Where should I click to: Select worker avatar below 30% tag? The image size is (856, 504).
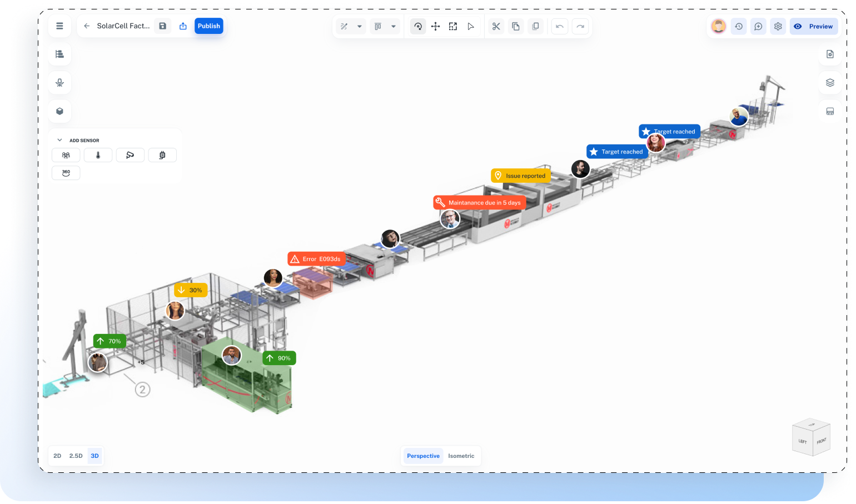175,311
